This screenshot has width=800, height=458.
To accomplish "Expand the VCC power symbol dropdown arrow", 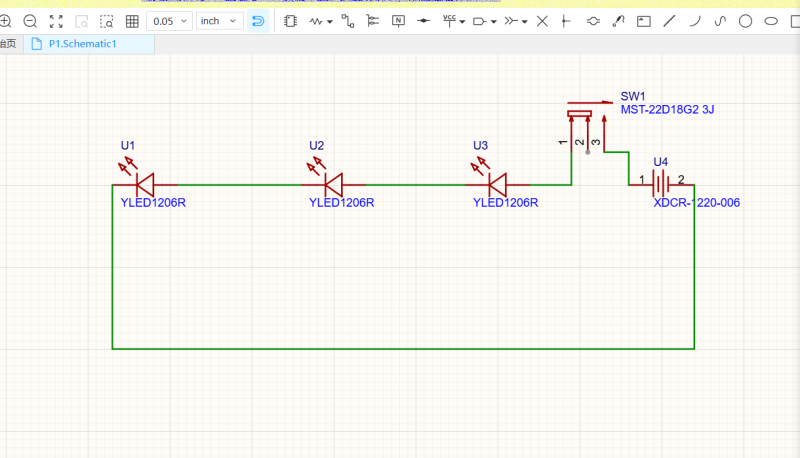I will 462,22.
